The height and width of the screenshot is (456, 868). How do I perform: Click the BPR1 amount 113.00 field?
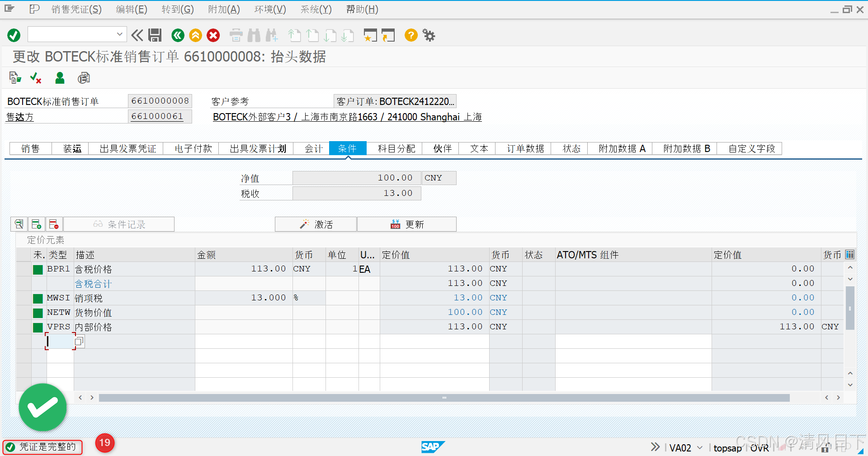point(244,269)
